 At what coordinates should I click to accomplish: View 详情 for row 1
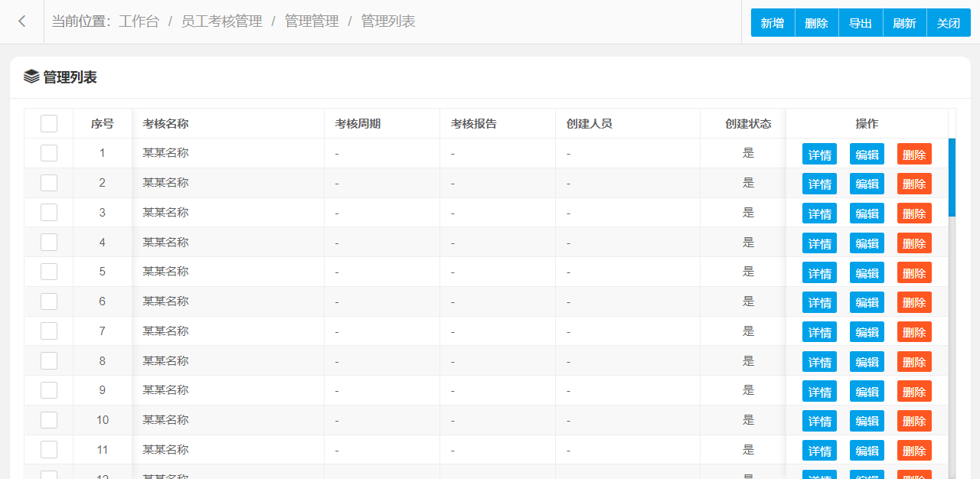click(x=819, y=154)
